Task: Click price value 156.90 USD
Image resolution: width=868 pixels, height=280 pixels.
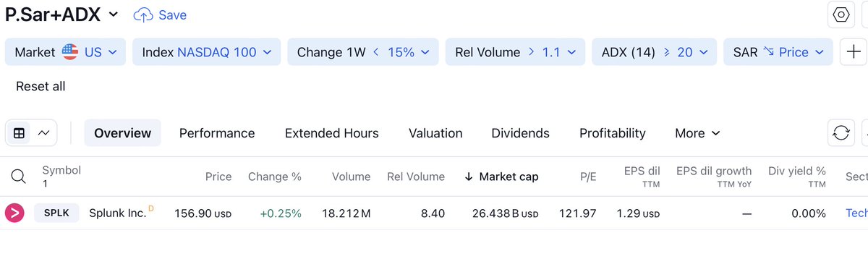Action: click(x=203, y=213)
